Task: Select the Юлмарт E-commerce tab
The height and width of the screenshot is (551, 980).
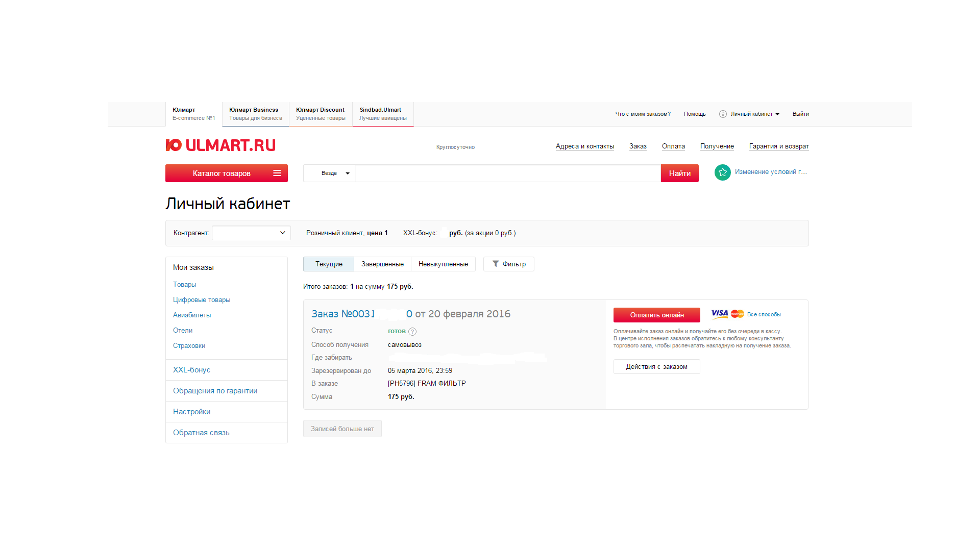Action: [x=194, y=114]
